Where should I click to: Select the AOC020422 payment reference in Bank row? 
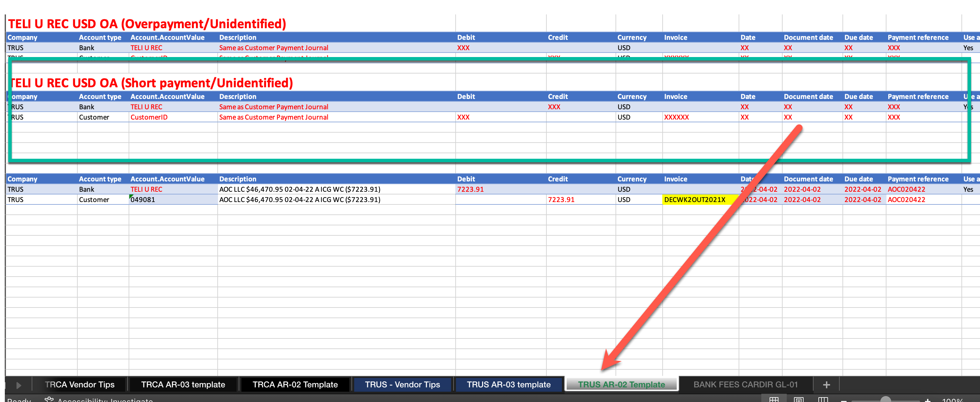point(906,189)
